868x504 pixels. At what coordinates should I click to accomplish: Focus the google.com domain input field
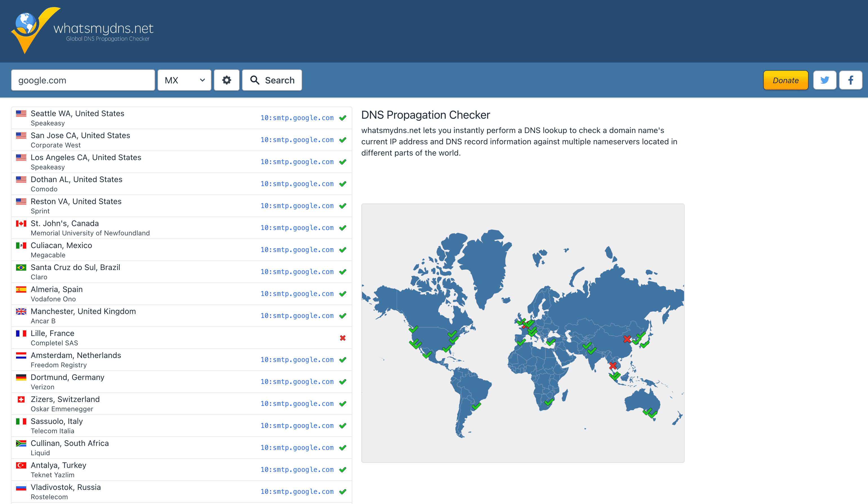[83, 80]
